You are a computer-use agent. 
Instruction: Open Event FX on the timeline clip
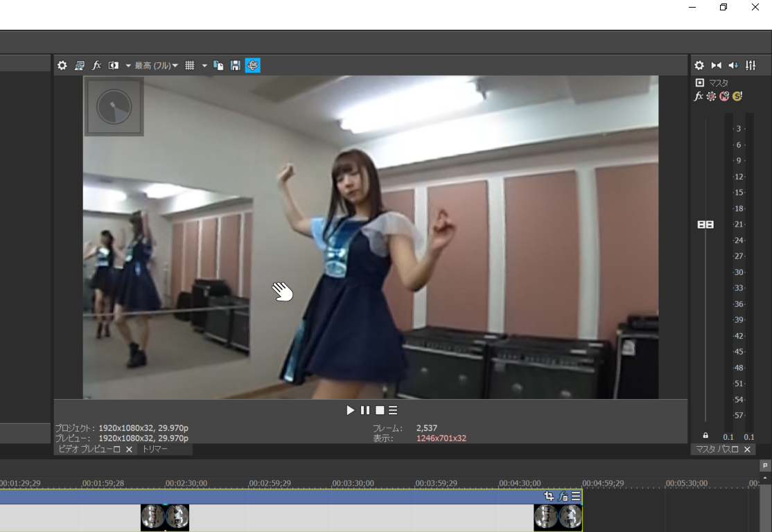(x=563, y=496)
